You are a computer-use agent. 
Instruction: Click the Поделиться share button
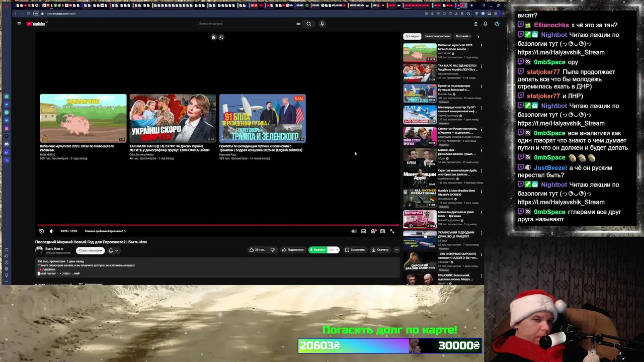(293, 250)
